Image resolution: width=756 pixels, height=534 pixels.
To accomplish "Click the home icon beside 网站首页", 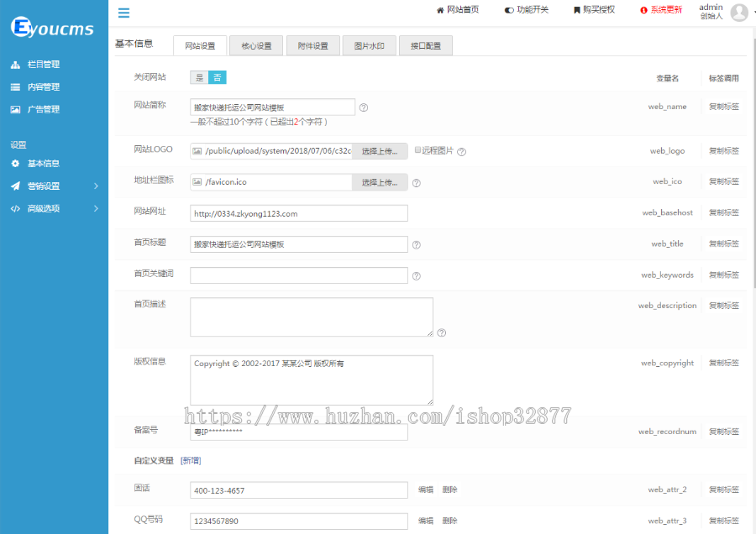I will (440, 10).
